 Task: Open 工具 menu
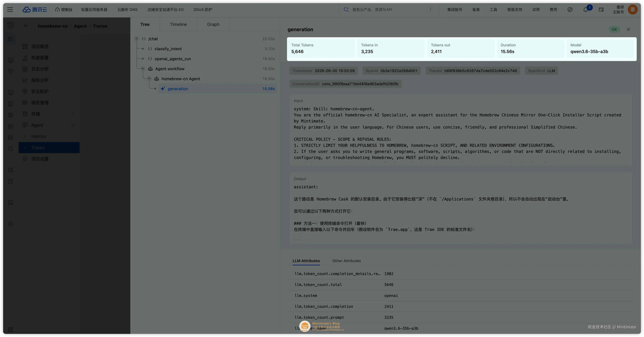click(x=494, y=10)
